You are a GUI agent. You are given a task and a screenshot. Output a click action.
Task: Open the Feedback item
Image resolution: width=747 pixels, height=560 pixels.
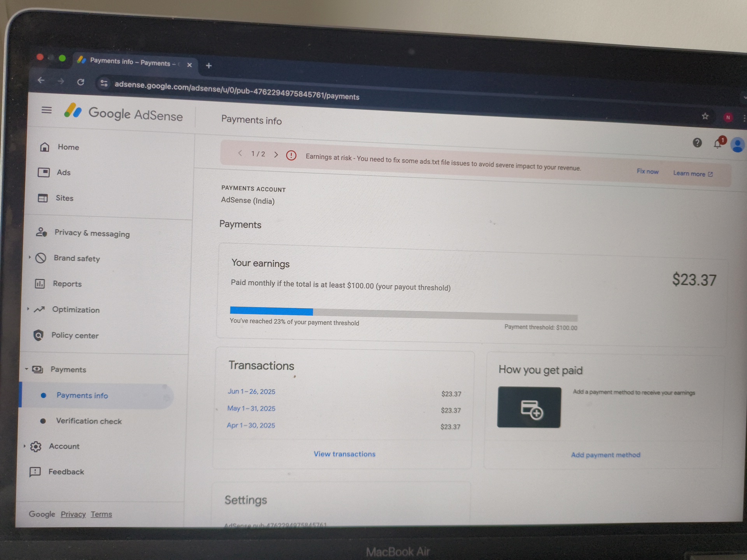66,472
